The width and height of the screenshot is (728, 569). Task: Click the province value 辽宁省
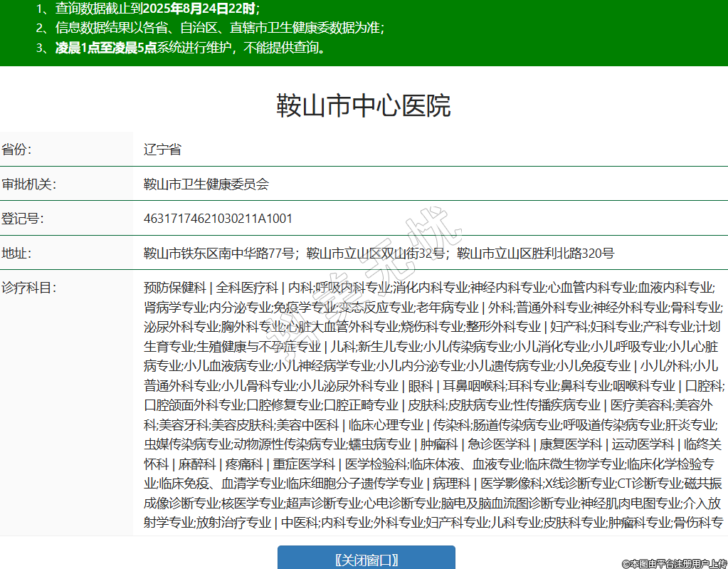click(162, 150)
